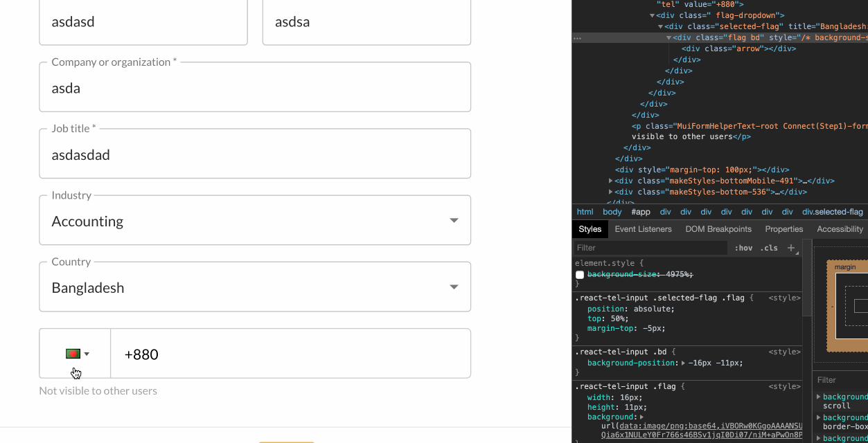Click the new style rule plus icon
Screen dimensions: 868x443
click(x=792, y=247)
